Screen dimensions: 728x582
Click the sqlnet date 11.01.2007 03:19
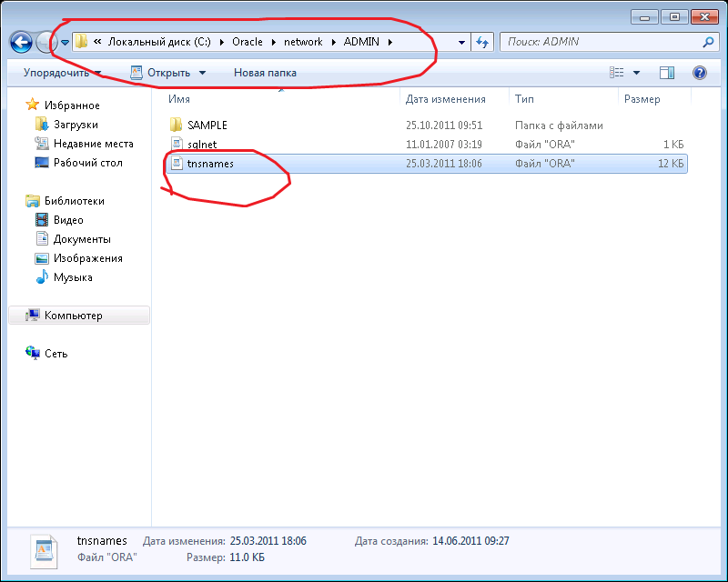[444, 145]
